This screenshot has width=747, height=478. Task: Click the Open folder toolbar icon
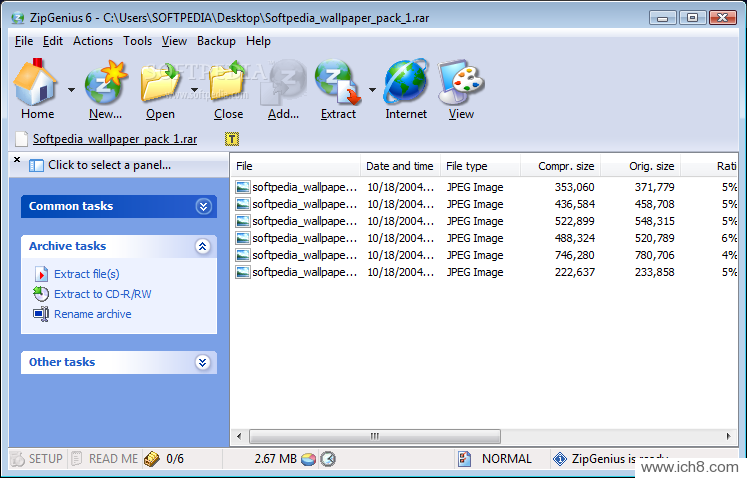pyautogui.click(x=161, y=82)
